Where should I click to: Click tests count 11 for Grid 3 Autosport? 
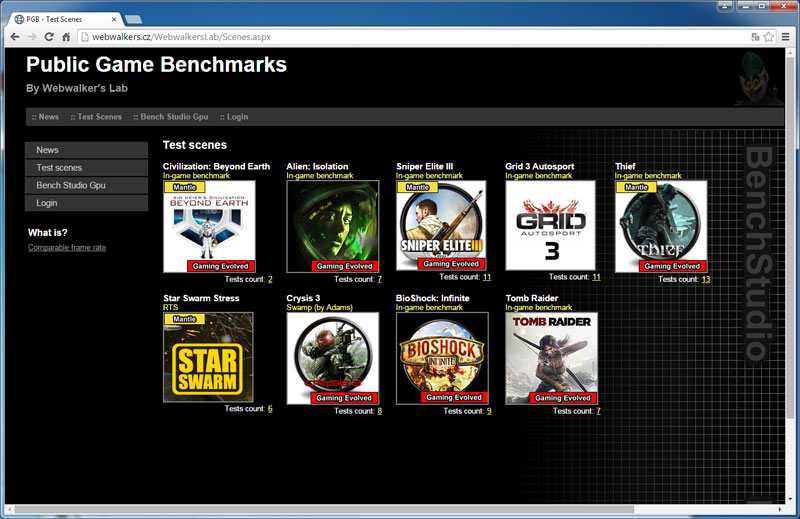click(x=596, y=277)
